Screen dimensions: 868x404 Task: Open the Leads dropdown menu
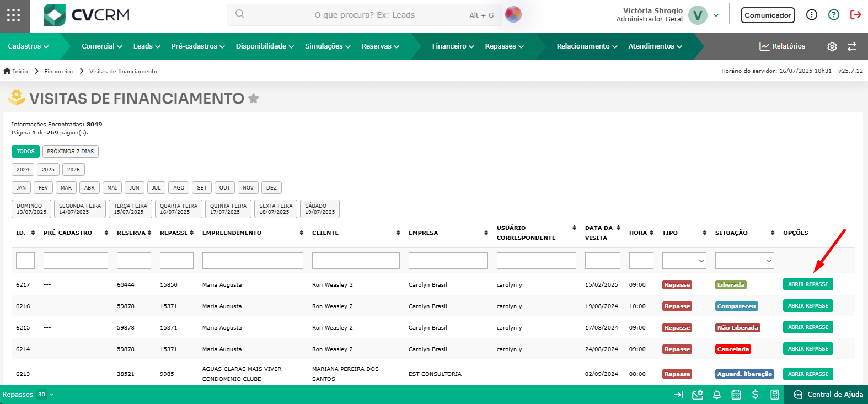tap(147, 46)
